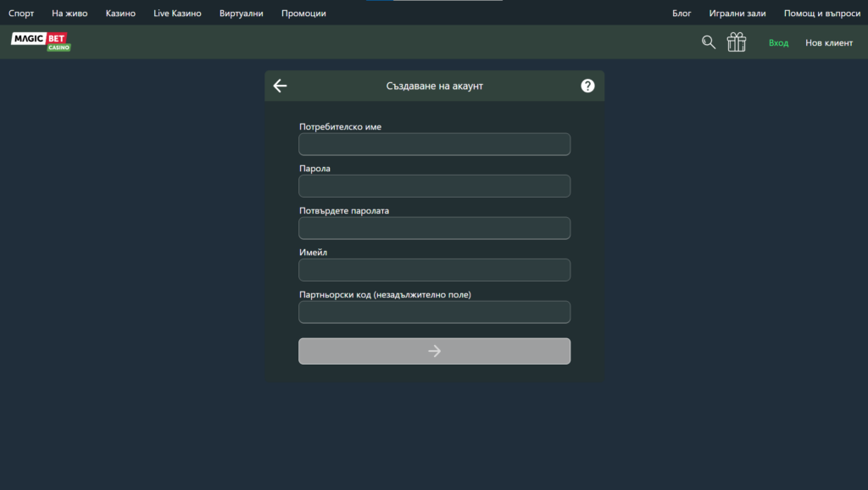The image size is (868, 490).
Task: Switch to the Виртуални section
Action: point(241,14)
